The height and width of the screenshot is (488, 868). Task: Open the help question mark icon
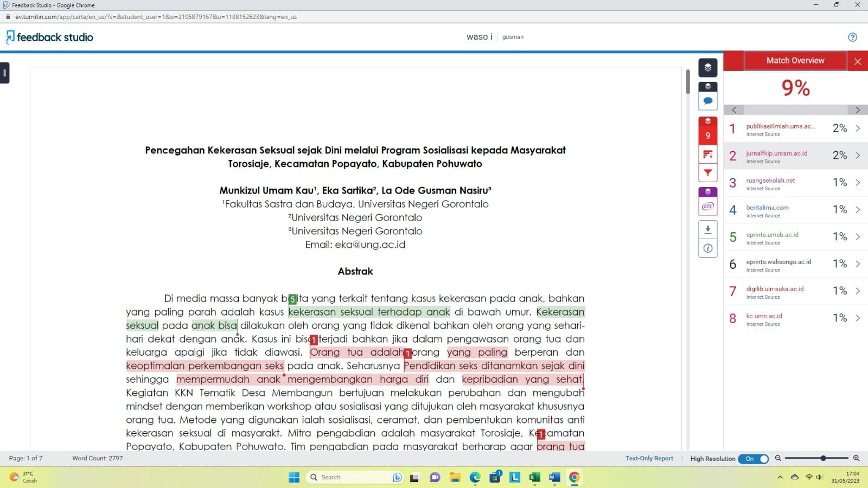coord(852,37)
